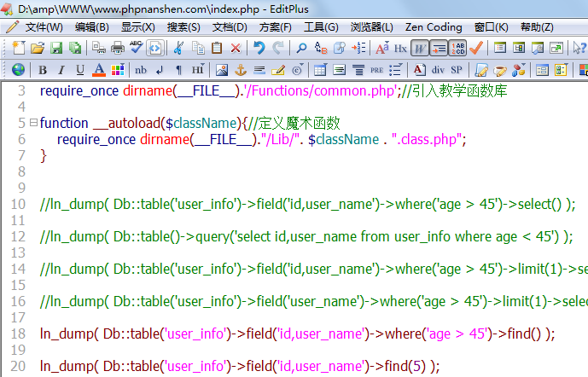Click the font color A button
Viewport: 588px width, 377px height.
[98, 69]
